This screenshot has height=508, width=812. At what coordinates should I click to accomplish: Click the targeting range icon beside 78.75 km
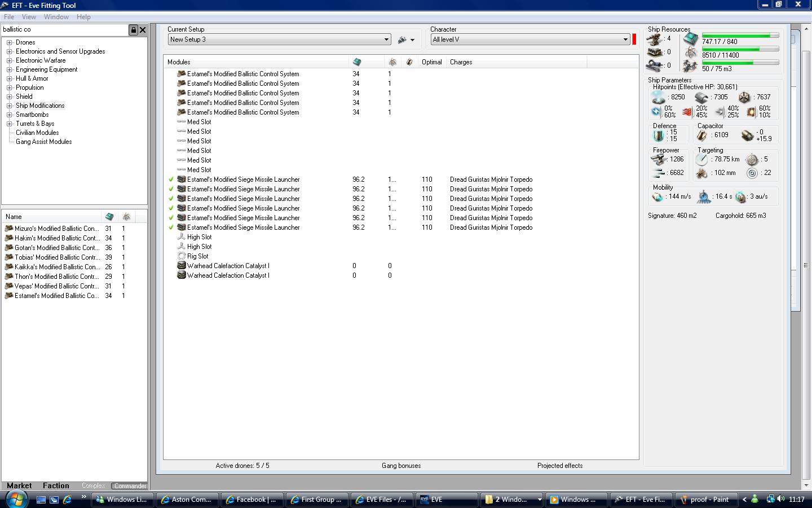(702, 160)
